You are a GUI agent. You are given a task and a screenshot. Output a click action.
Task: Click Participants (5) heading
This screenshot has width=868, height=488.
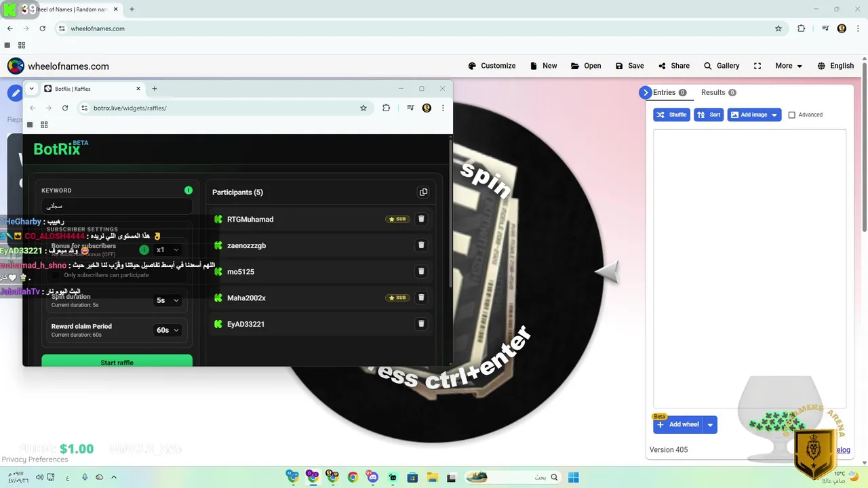(237, 192)
